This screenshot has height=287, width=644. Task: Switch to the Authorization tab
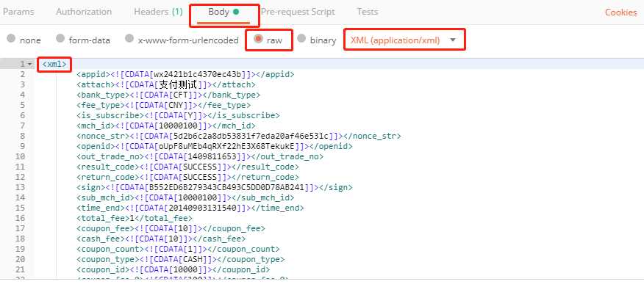(84, 12)
